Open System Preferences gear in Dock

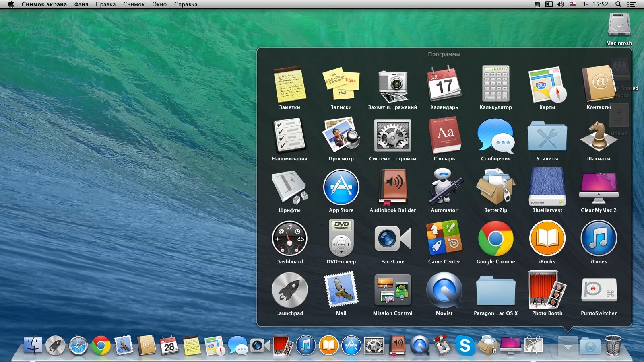pyautogui.click(x=374, y=346)
